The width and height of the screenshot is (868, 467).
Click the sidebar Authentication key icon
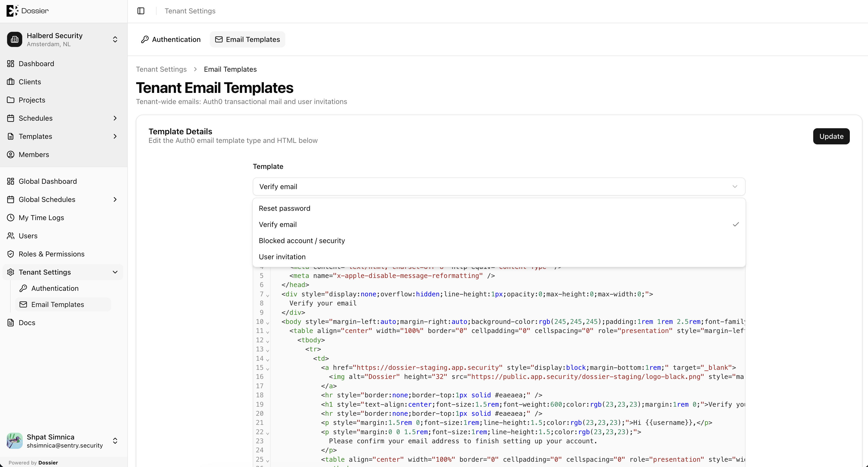[x=23, y=289]
